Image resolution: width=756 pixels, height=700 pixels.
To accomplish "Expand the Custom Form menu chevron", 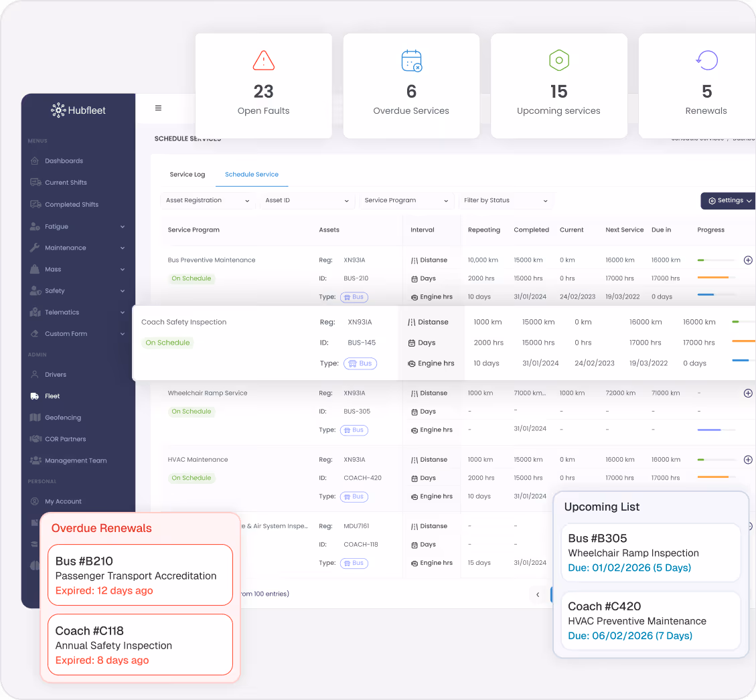I will point(123,334).
